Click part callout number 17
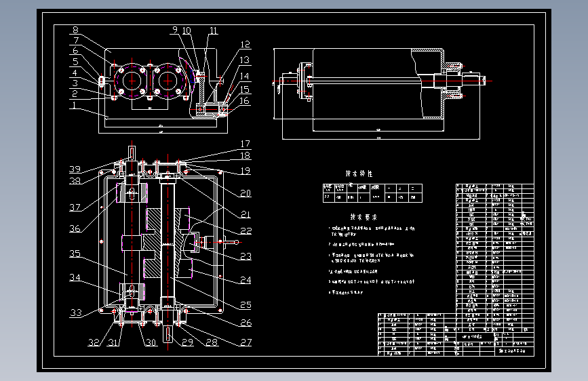The height and width of the screenshot is (381, 588). tap(246, 144)
